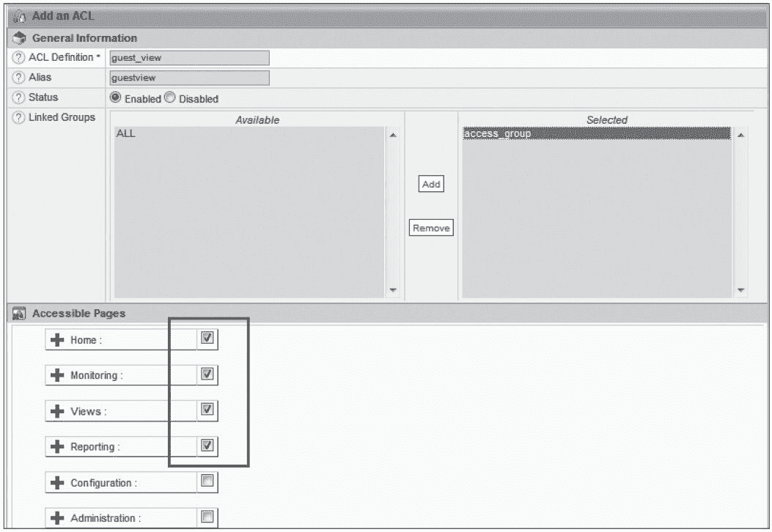
Task: Uncheck the Home access checkbox
Action: point(207,338)
